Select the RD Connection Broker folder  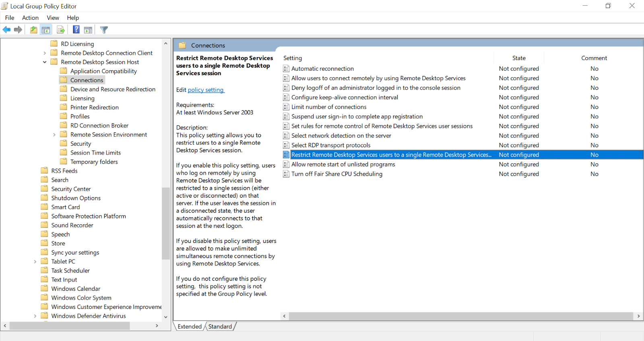coord(99,126)
